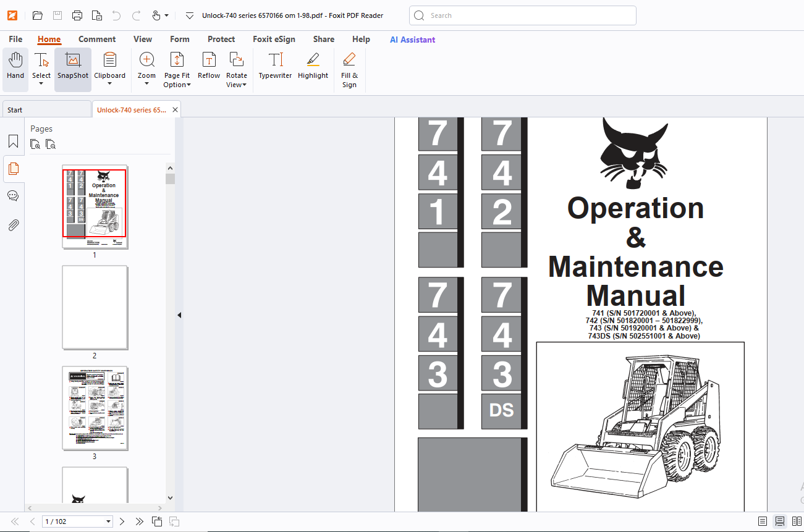Screen dimensions: 804x532
Task: Switch to facing pages view mode
Action: point(797,521)
